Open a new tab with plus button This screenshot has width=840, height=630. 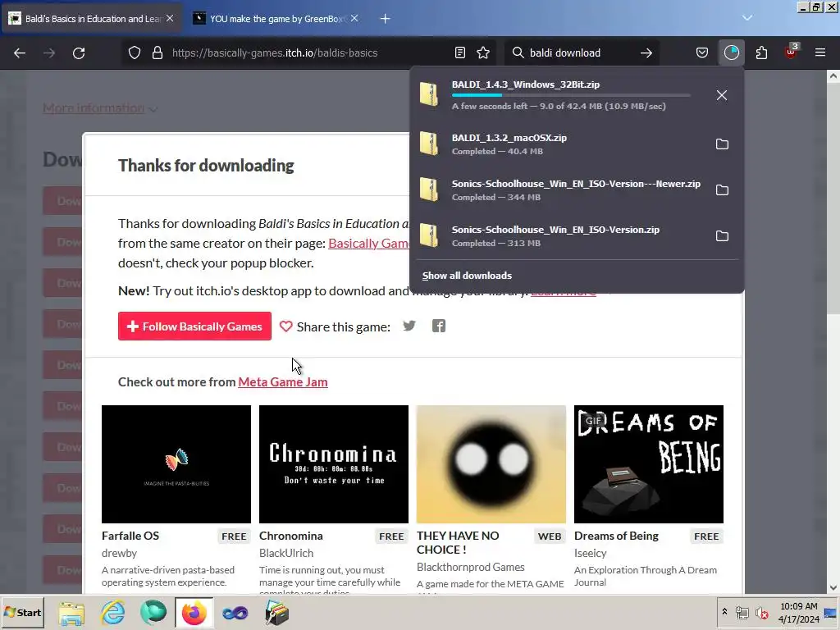pyautogui.click(x=386, y=19)
